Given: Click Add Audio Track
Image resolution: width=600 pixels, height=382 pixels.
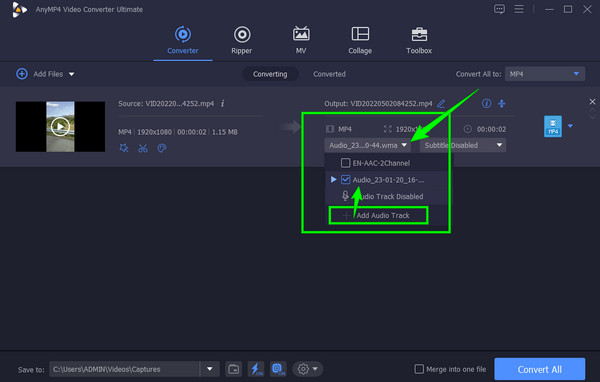Looking at the screenshot, I should pyautogui.click(x=378, y=215).
